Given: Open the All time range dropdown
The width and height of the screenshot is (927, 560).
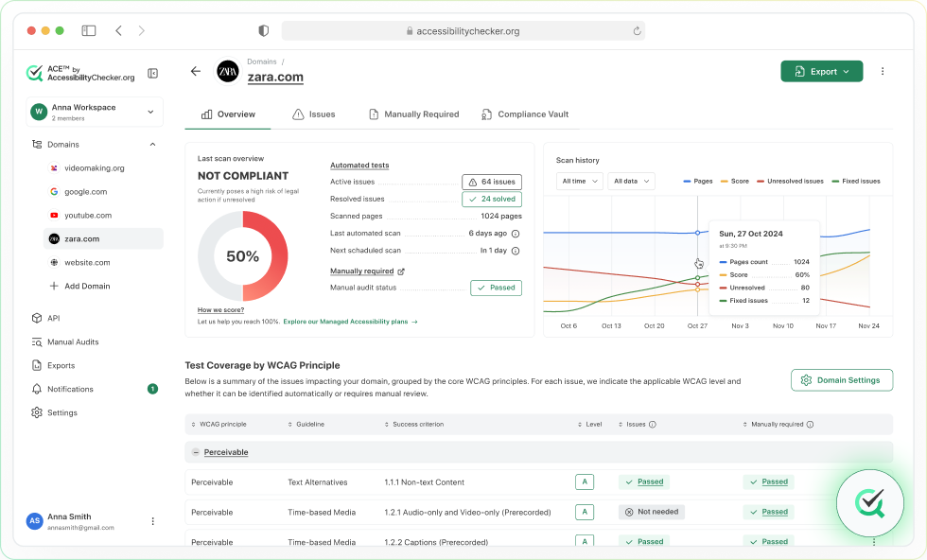Looking at the screenshot, I should 579,181.
